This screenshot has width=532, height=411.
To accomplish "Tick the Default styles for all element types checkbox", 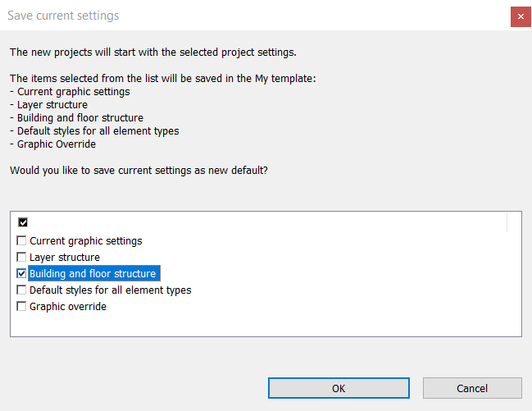I will click(22, 290).
